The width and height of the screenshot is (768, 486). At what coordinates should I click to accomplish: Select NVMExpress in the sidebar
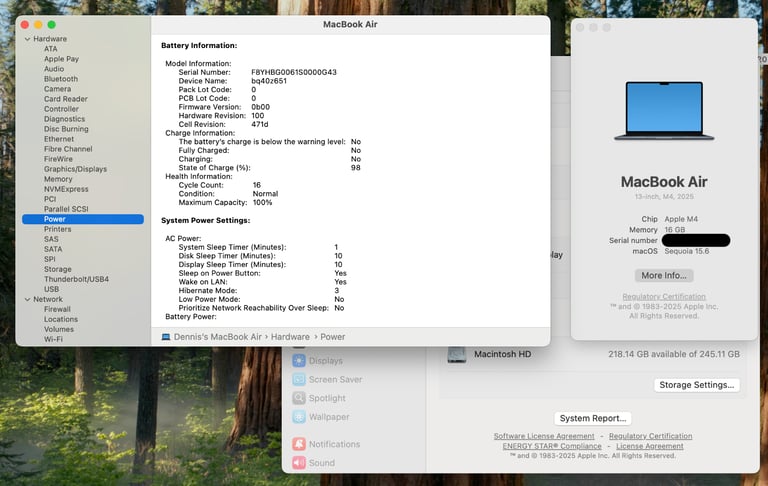66,189
